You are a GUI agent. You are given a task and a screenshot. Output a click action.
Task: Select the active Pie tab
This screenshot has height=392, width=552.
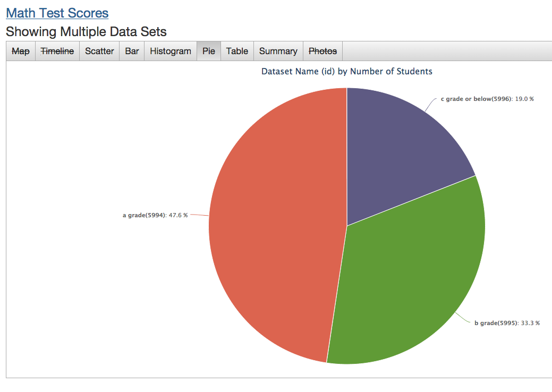208,51
